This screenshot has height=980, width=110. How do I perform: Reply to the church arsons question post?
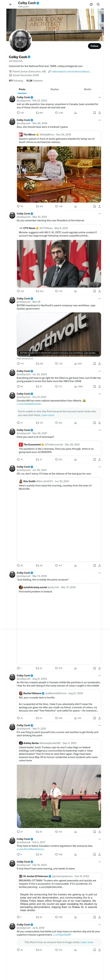18,113
